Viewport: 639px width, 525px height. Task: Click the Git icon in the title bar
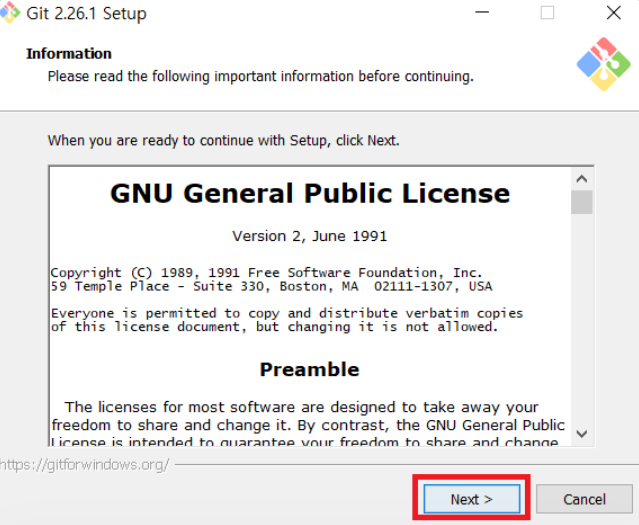click(x=9, y=13)
